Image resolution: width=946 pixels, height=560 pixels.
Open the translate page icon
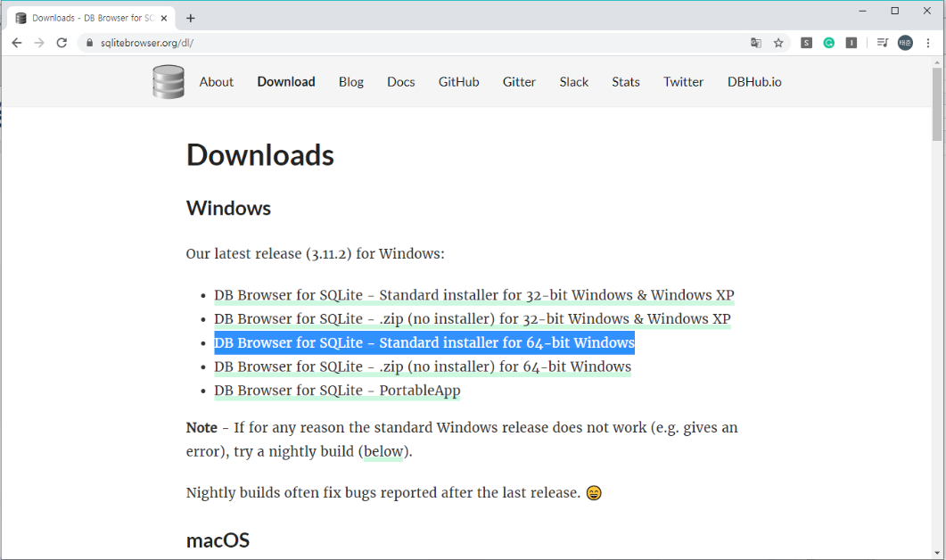click(x=756, y=43)
